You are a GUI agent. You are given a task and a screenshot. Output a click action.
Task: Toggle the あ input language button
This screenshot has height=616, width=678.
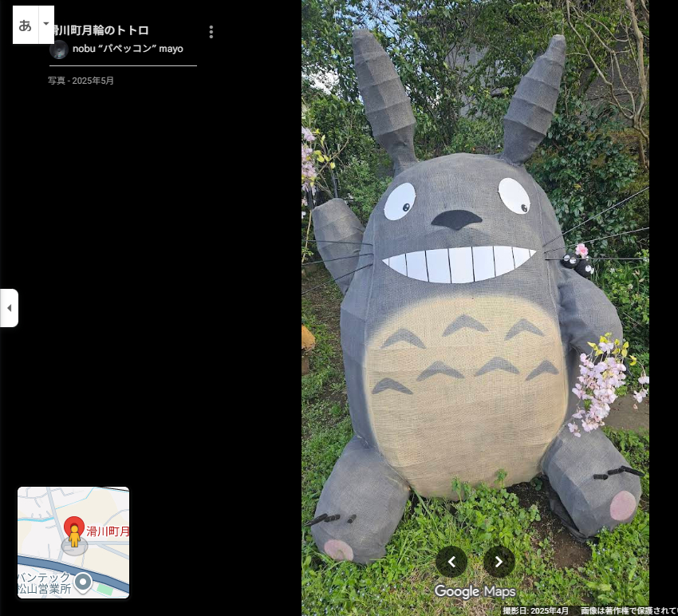click(x=26, y=25)
